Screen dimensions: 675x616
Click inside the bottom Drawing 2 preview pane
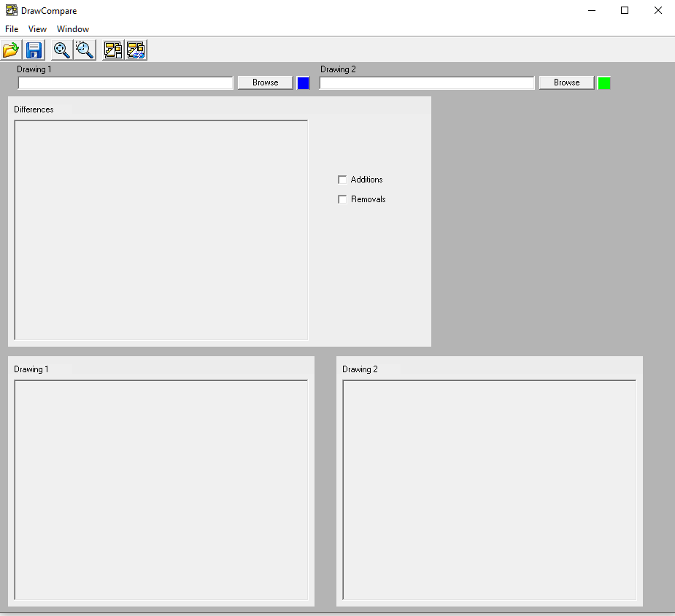(490, 490)
